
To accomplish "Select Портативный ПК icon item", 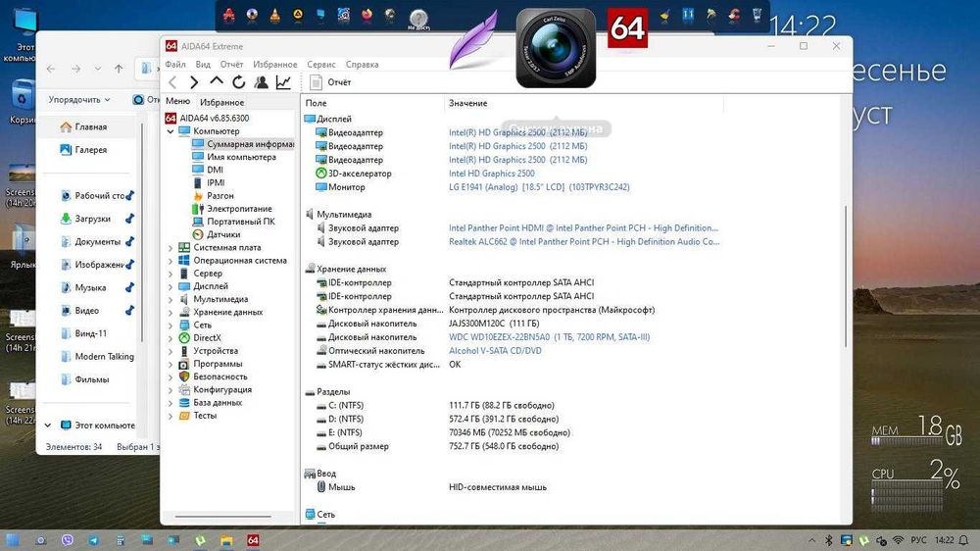I will coord(233,222).
